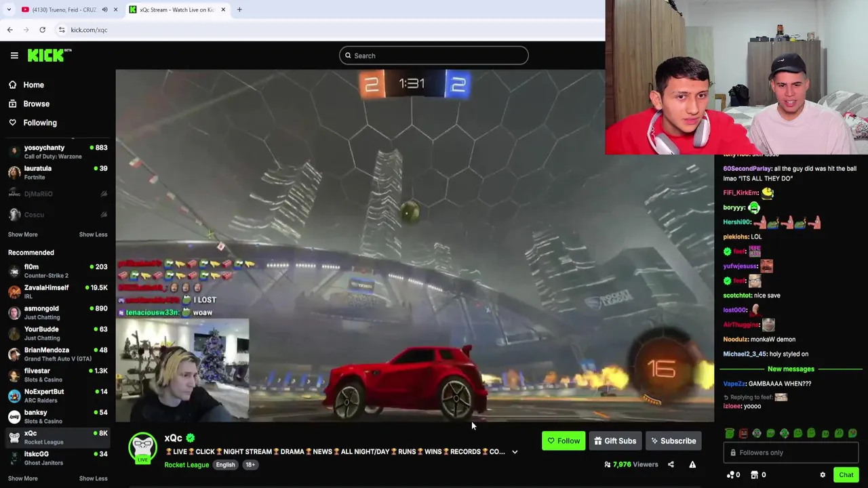
Task: Open the hamburger sidebar menu
Action: 14,56
